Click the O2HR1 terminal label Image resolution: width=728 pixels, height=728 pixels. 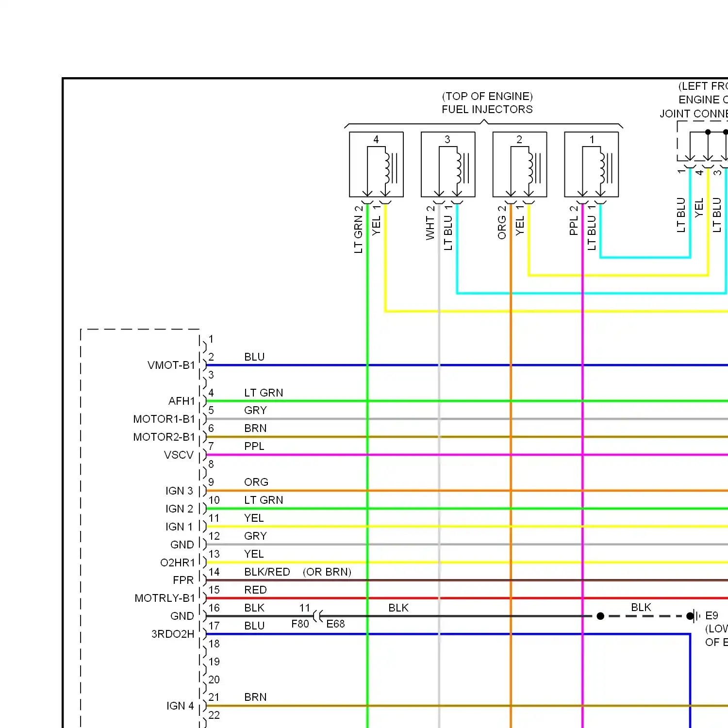(177, 563)
